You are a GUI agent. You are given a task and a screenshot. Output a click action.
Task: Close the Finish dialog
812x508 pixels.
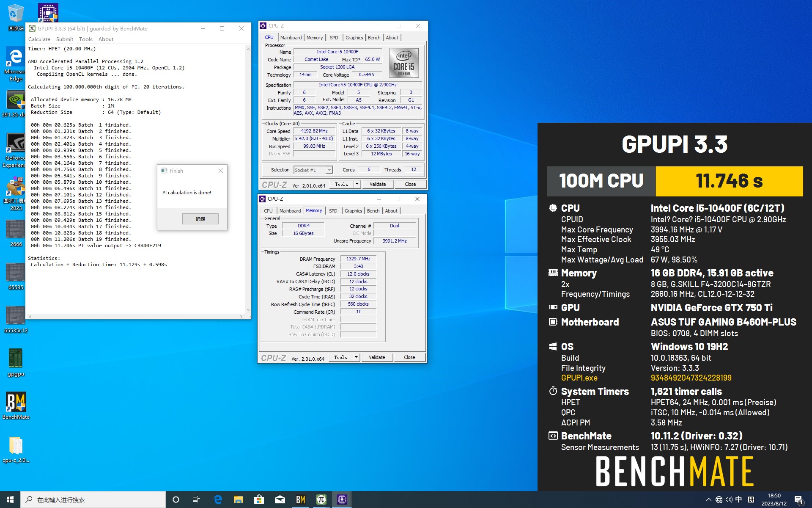[220, 171]
